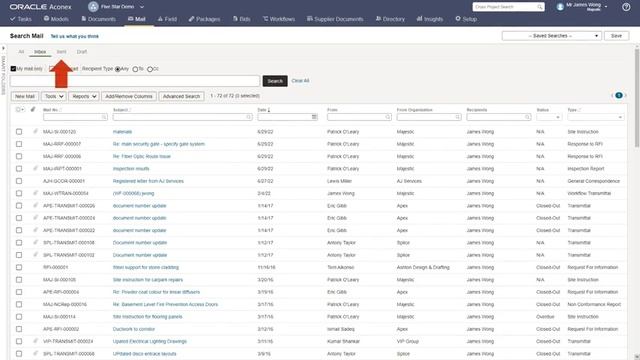
Task: Open the Five Star Demo project dropdown arrow
Action: (142, 7)
